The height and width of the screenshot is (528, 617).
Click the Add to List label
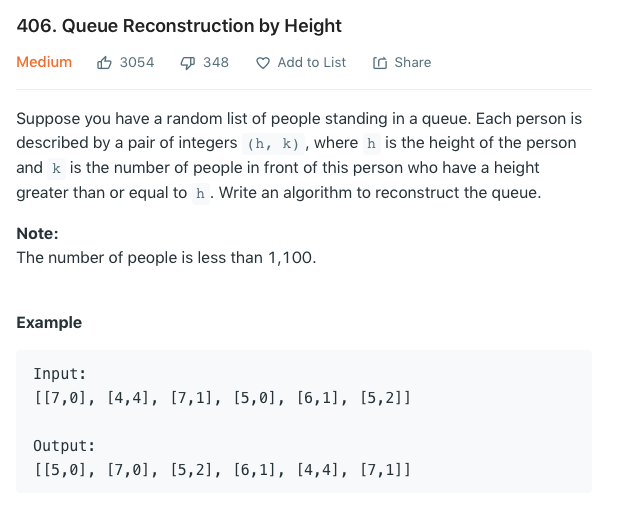[312, 63]
